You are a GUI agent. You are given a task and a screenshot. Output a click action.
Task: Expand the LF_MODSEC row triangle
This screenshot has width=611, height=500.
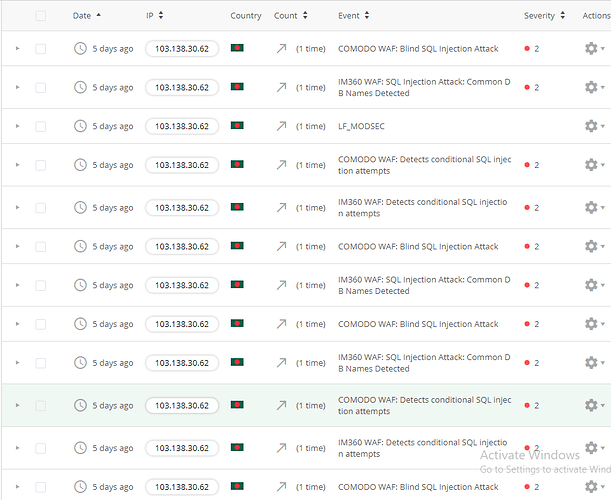click(x=17, y=126)
